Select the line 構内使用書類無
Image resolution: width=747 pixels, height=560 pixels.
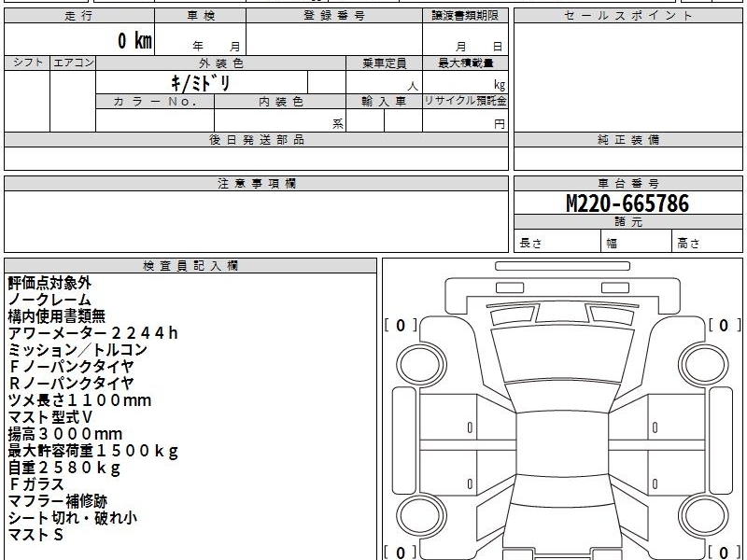[x=57, y=316]
